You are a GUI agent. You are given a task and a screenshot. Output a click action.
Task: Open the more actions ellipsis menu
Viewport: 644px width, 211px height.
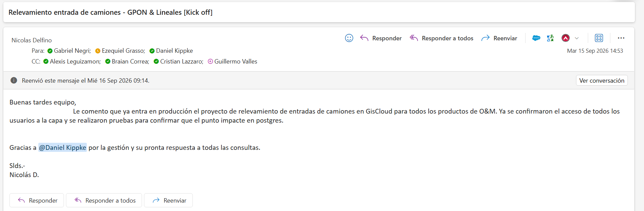[x=621, y=38]
